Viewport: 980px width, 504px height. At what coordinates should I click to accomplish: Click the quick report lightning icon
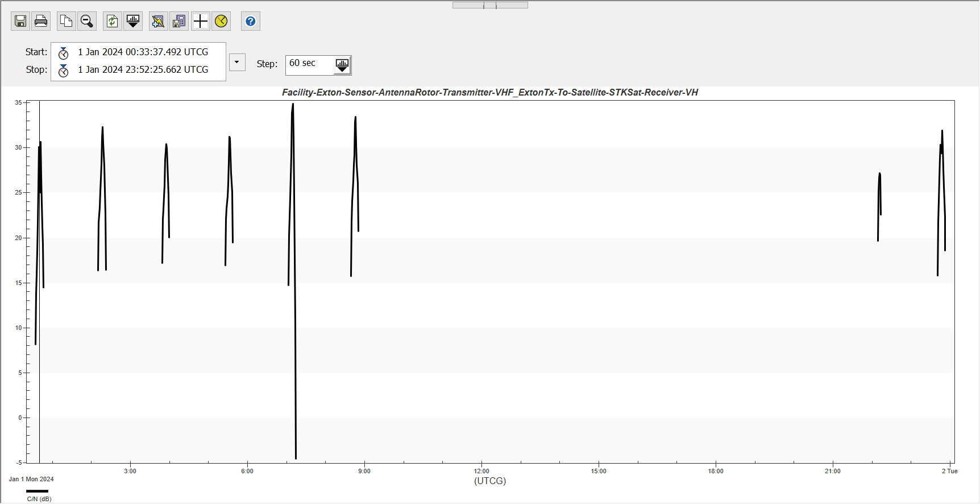(158, 22)
